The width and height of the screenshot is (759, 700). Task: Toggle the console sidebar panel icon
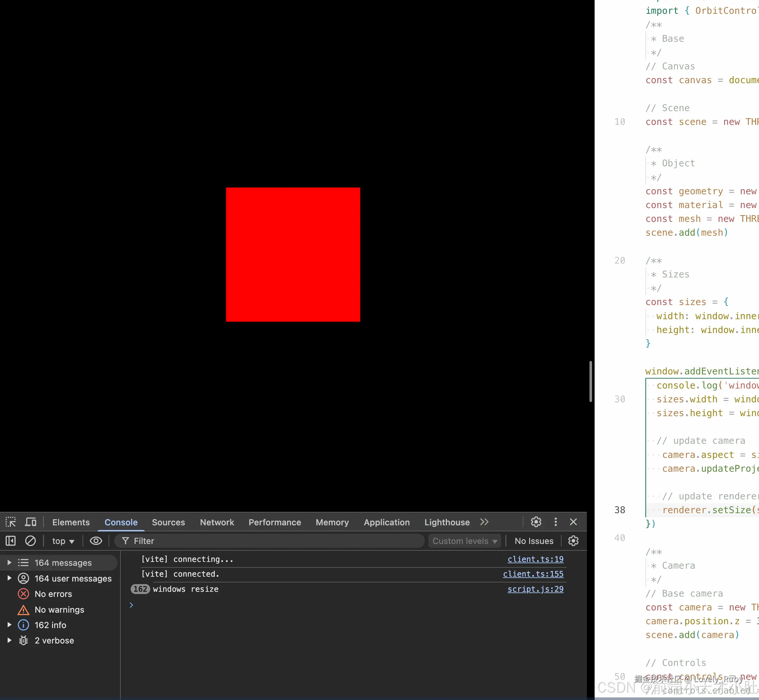coord(11,541)
